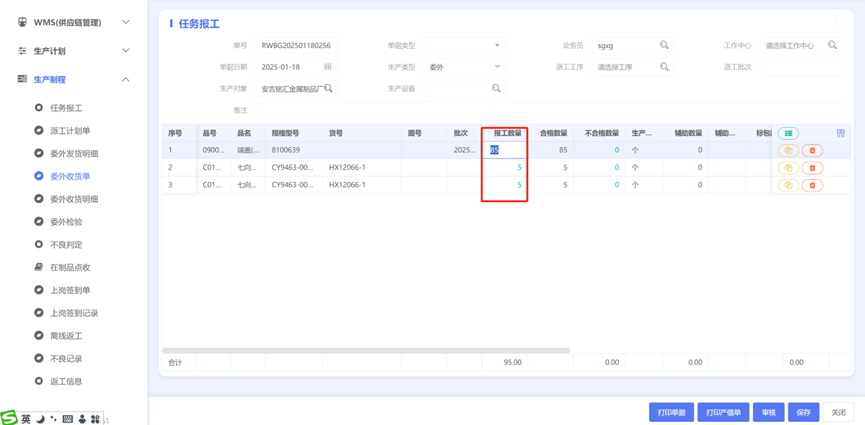The image size is (865, 425).
Task: Open the 单据日期 calendar picker icon
Action: [327, 67]
